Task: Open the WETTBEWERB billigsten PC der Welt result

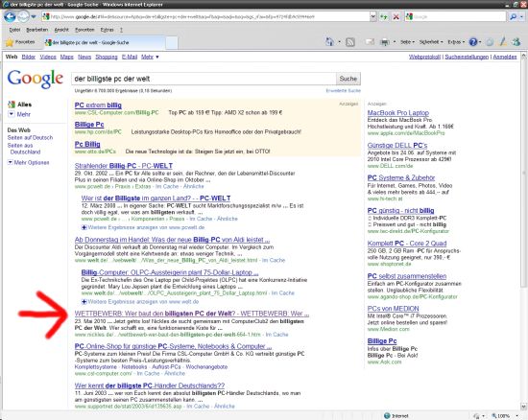Action: click(x=192, y=314)
